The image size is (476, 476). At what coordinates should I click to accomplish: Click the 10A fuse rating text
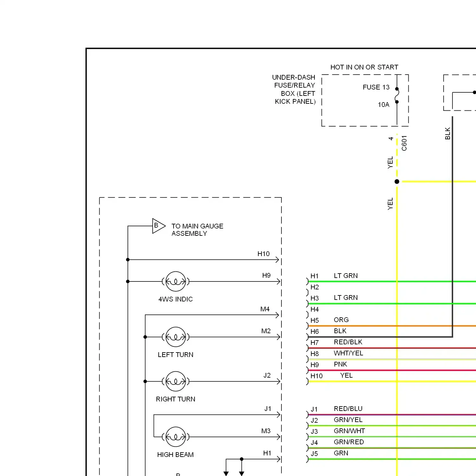coord(383,105)
